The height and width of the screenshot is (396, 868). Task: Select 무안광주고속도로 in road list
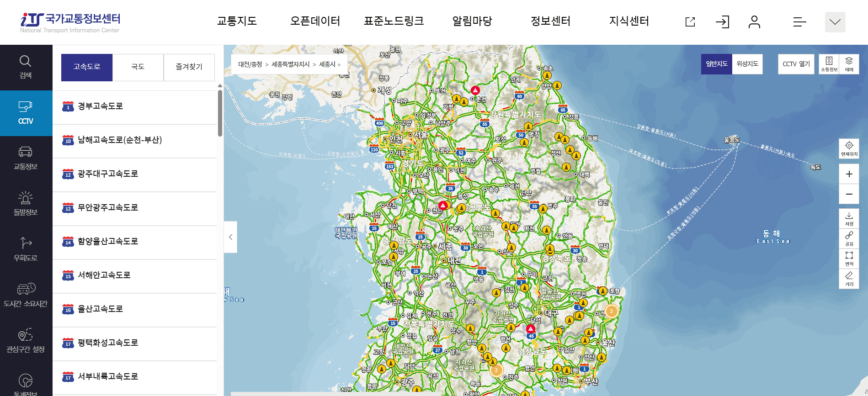[x=135, y=208]
